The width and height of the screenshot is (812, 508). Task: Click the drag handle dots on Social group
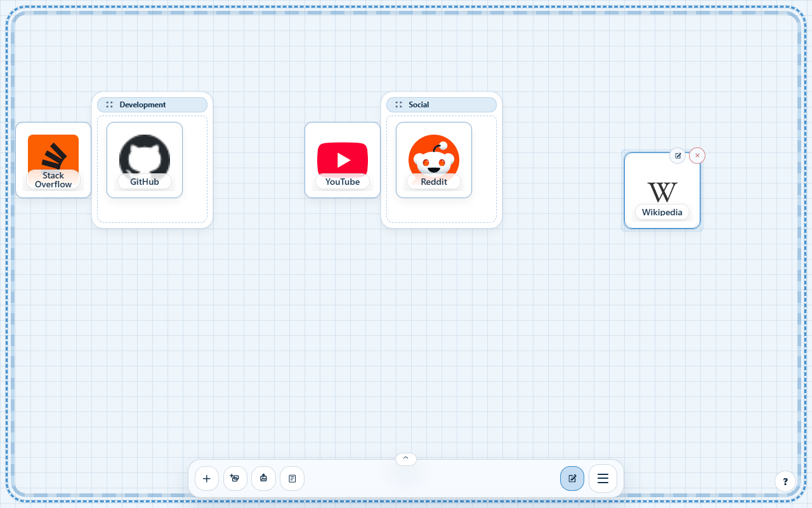[399, 105]
